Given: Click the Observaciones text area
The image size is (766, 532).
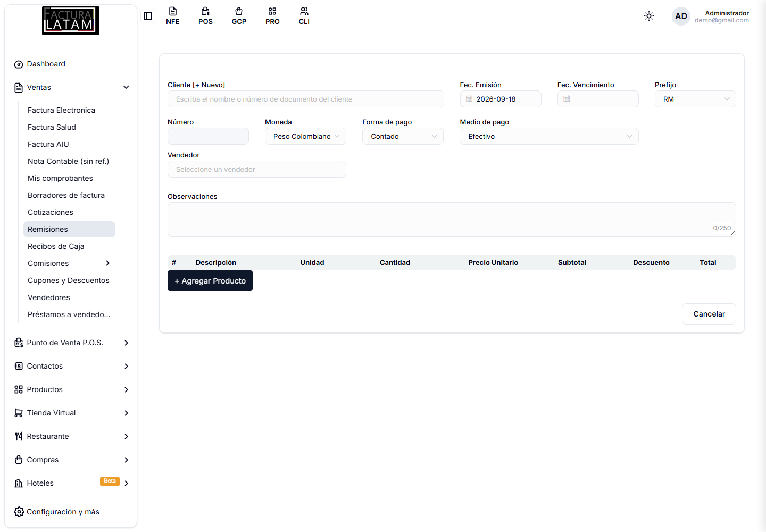Looking at the screenshot, I should click(452, 219).
